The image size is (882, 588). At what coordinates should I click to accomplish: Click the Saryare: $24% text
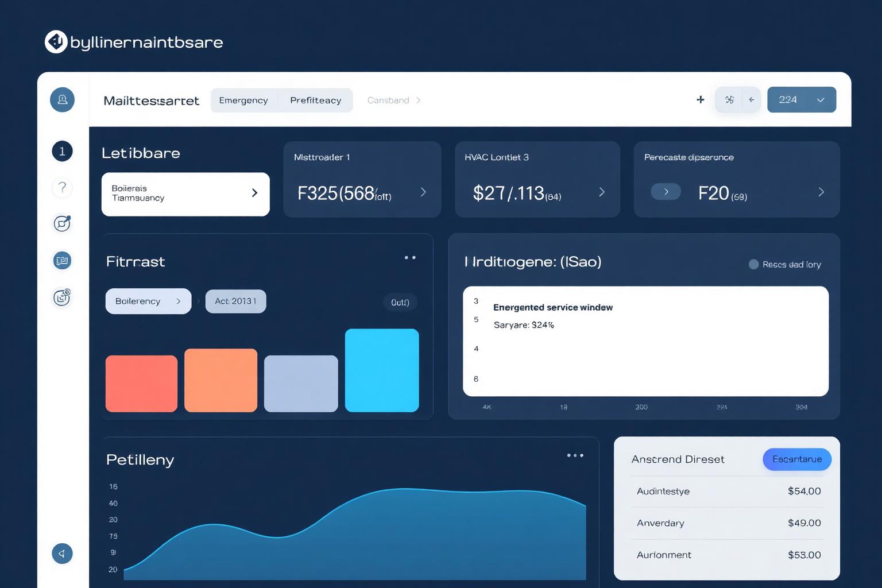pos(524,325)
